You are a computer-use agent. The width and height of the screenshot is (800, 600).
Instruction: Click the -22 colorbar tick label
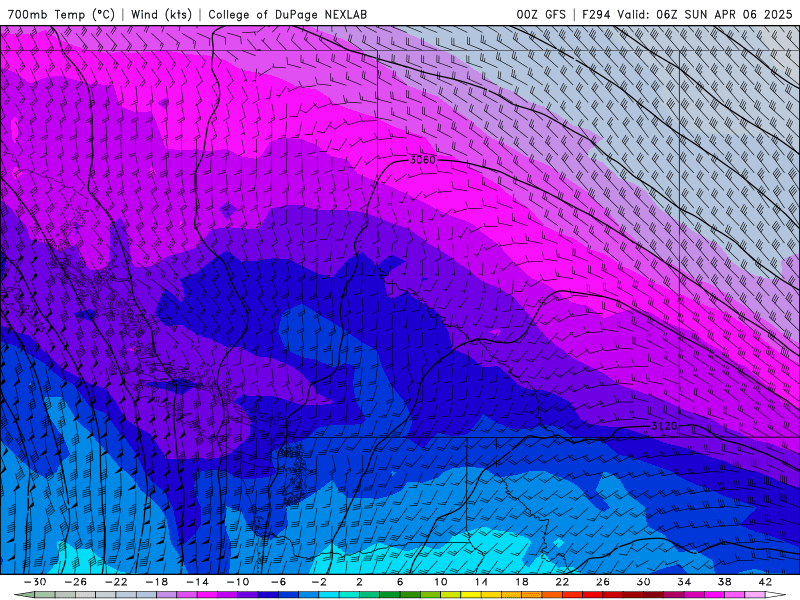click(116, 582)
